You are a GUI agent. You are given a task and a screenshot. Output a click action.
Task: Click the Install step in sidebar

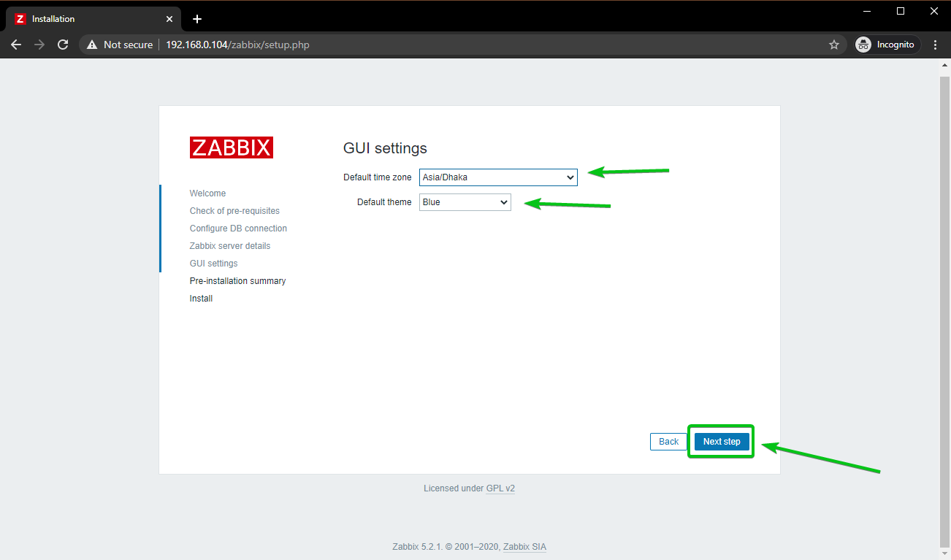tap(201, 299)
